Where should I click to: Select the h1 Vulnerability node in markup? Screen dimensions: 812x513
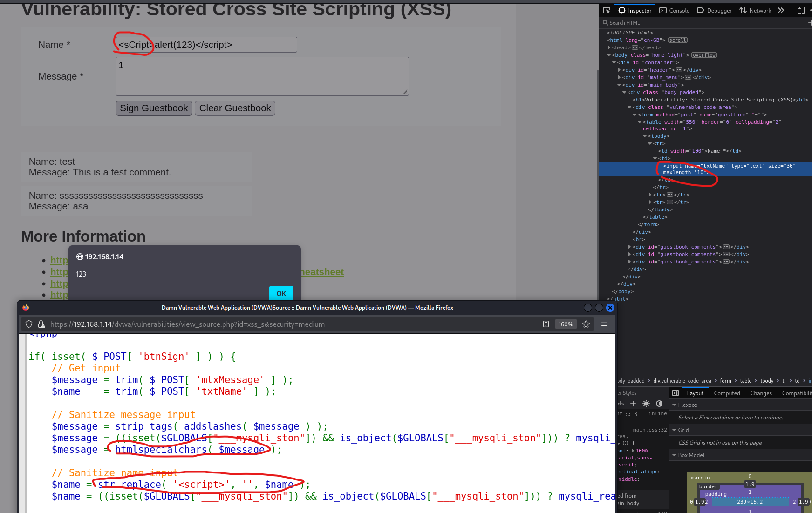pos(720,100)
